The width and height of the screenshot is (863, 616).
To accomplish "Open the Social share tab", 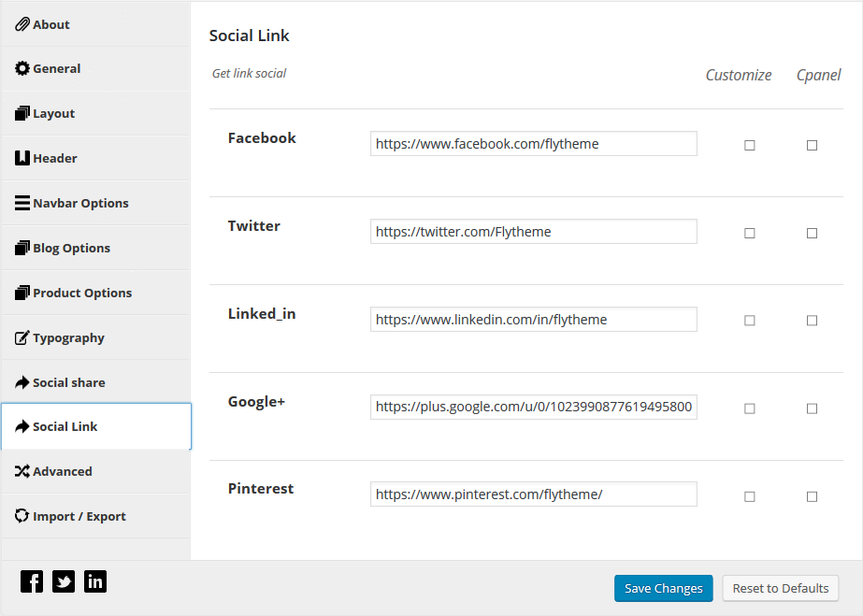I will [x=95, y=382].
